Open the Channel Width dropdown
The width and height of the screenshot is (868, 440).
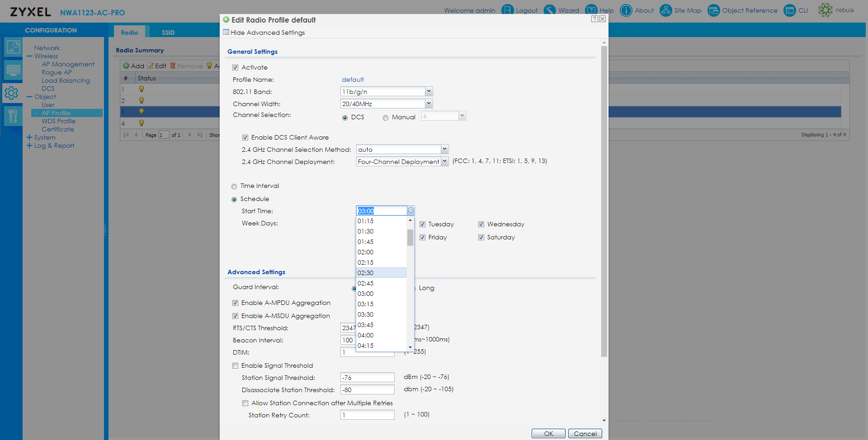(429, 104)
